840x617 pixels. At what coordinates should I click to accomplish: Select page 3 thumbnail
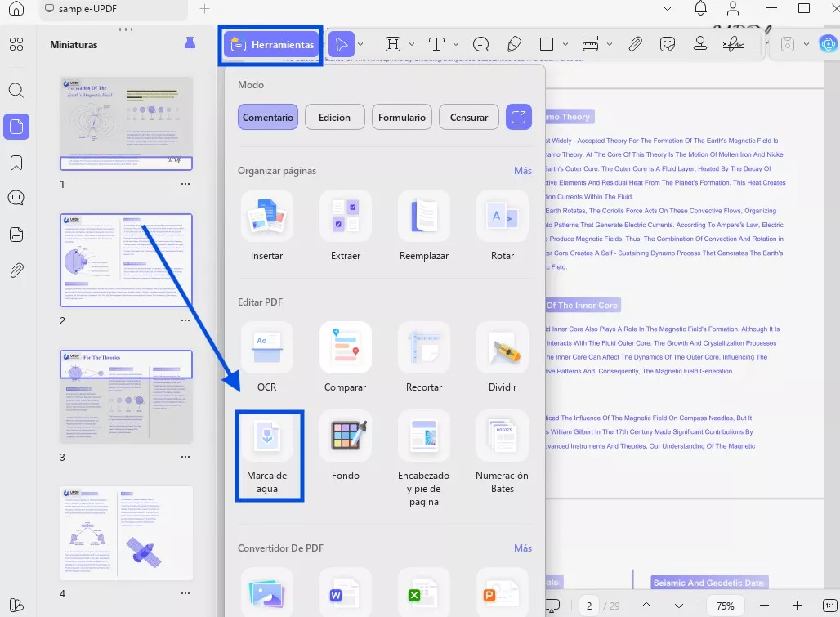(126, 396)
